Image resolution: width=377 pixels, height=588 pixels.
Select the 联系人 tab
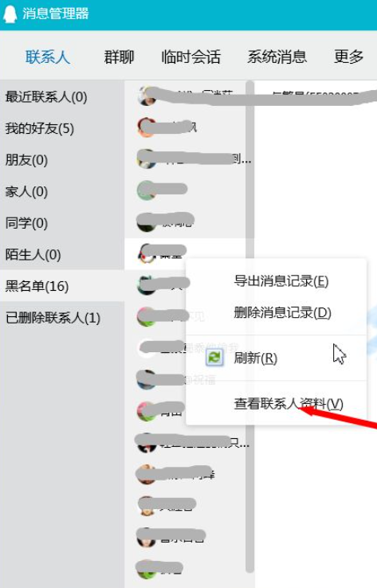coord(48,57)
